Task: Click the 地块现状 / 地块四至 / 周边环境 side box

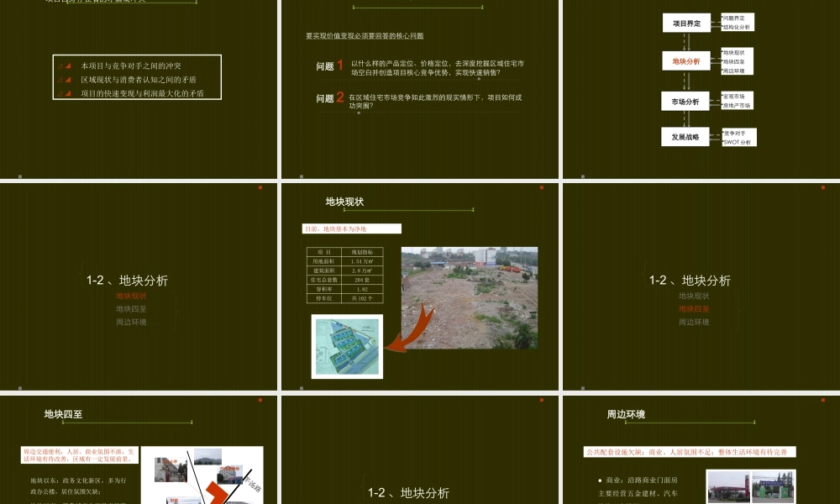Action: pos(738,61)
